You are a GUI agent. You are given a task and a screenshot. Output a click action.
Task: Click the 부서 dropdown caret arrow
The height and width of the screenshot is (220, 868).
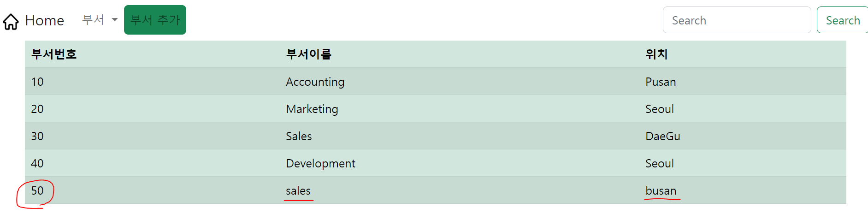click(x=115, y=20)
